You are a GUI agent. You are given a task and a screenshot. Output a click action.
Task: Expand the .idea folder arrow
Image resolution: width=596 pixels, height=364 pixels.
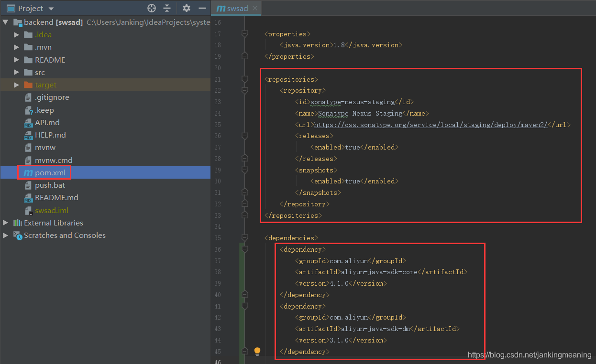pos(16,34)
